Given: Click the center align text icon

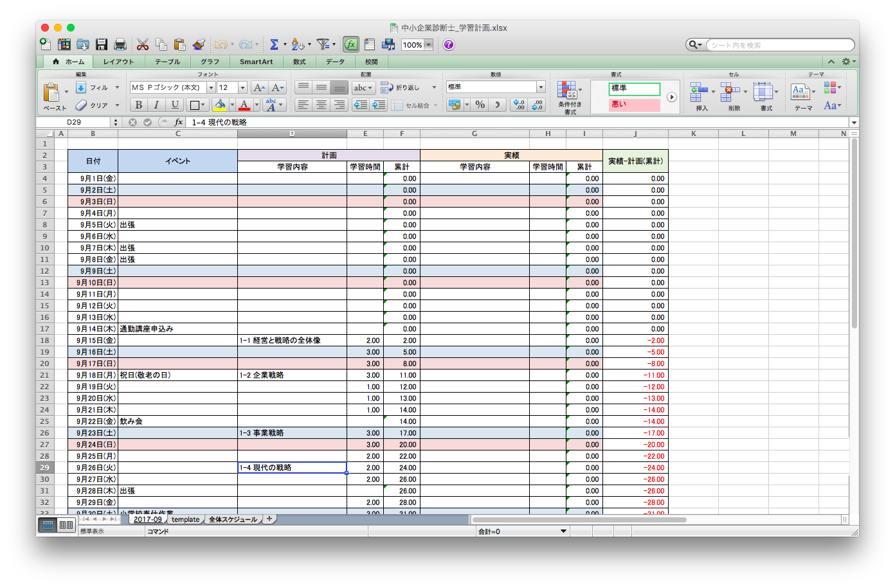Looking at the screenshot, I should [x=321, y=105].
